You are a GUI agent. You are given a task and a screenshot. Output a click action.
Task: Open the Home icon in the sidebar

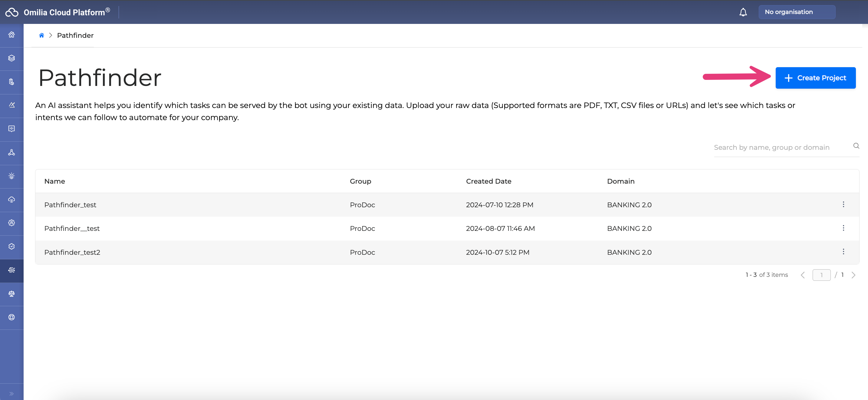tap(12, 35)
